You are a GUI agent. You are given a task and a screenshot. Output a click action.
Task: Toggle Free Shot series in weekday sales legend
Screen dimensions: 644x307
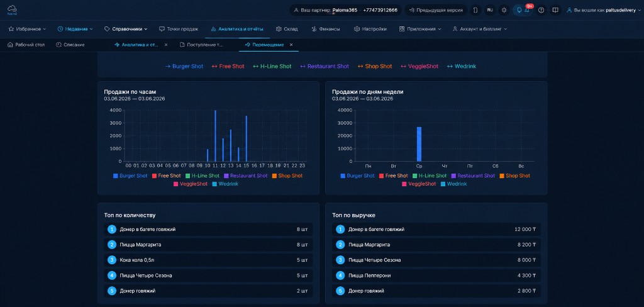pos(393,176)
